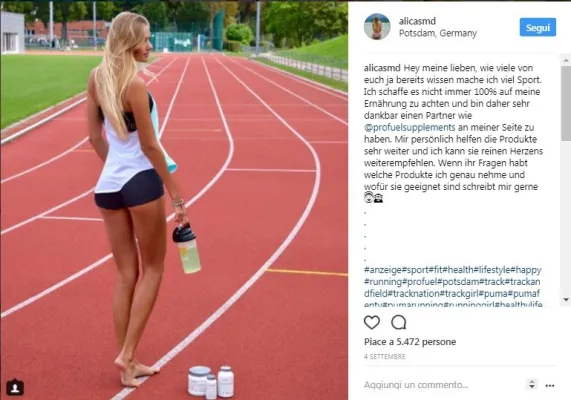Focus the Aggiungi un commento field
This screenshot has height=400, width=571.
coord(416,385)
